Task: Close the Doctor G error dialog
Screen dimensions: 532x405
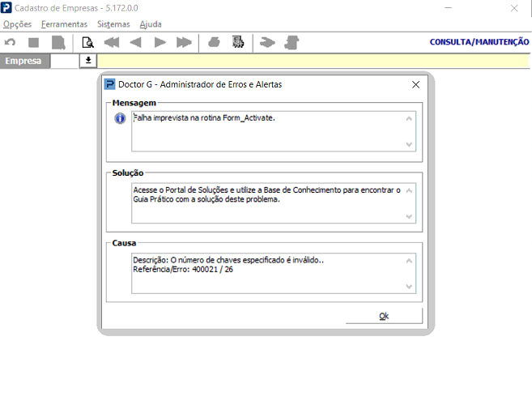Action: pos(415,84)
